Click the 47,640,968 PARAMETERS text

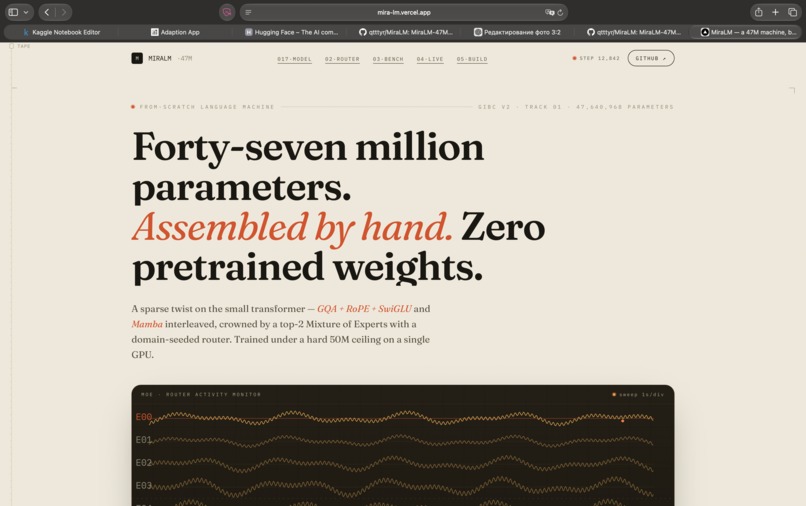(x=625, y=107)
